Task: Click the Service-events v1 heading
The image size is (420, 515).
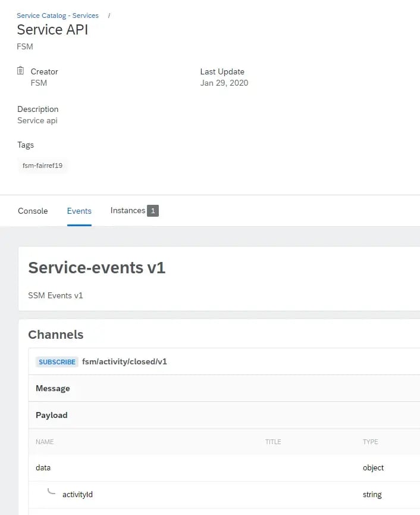Action: coord(97,268)
